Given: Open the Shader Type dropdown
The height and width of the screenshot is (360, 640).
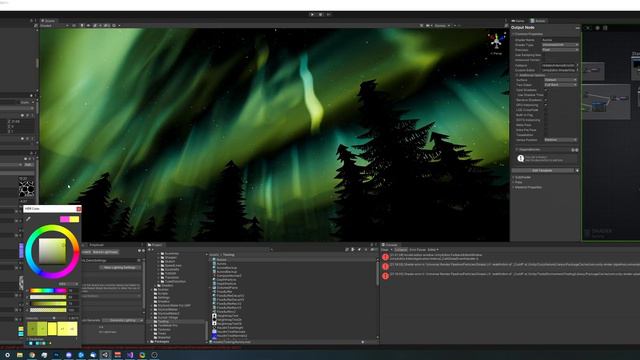Looking at the screenshot, I should point(560,45).
